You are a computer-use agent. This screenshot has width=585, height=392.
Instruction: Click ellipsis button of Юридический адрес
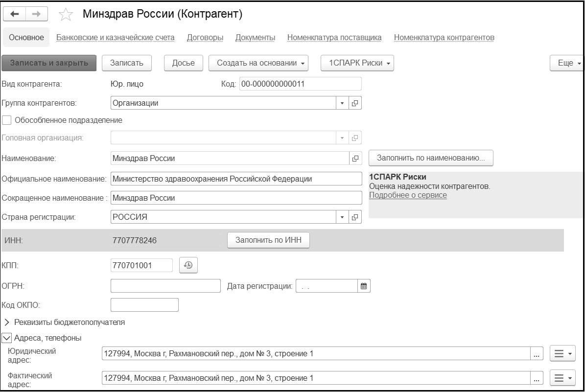537,354
